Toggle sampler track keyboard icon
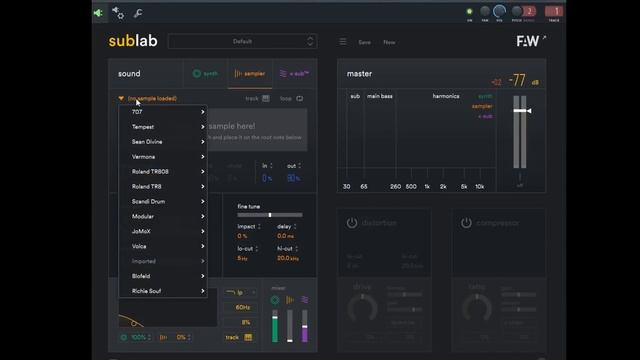The image size is (640, 360). click(266, 98)
